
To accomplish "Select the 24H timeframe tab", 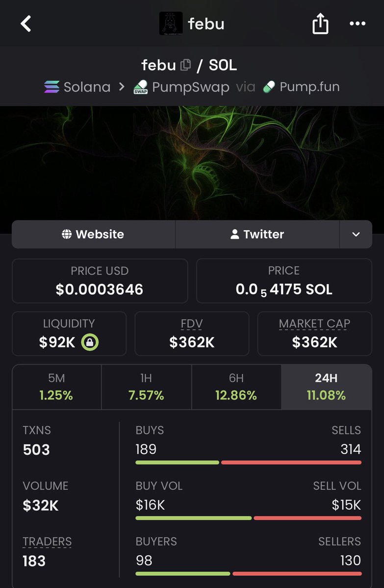I will point(326,387).
